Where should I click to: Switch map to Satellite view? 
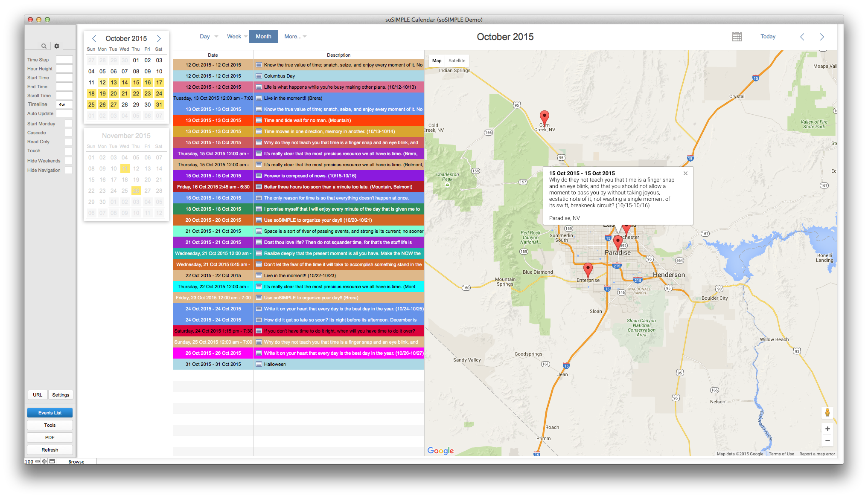[457, 61]
